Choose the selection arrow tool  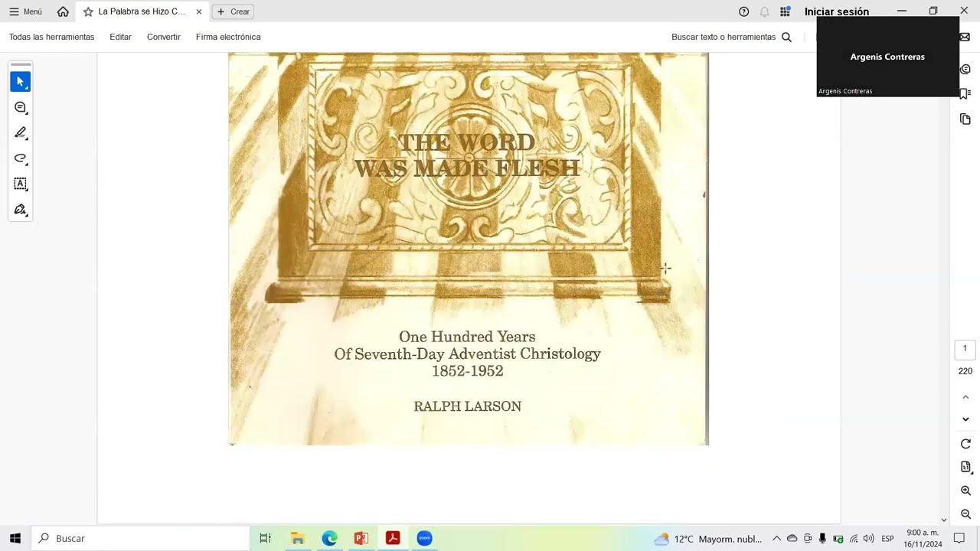pos(21,81)
